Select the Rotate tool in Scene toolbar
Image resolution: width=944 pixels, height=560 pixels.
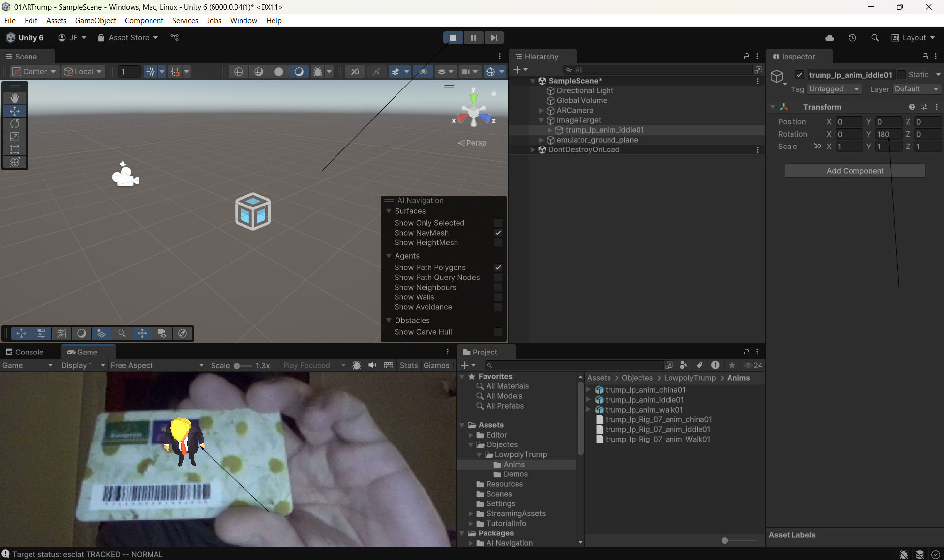click(15, 124)
